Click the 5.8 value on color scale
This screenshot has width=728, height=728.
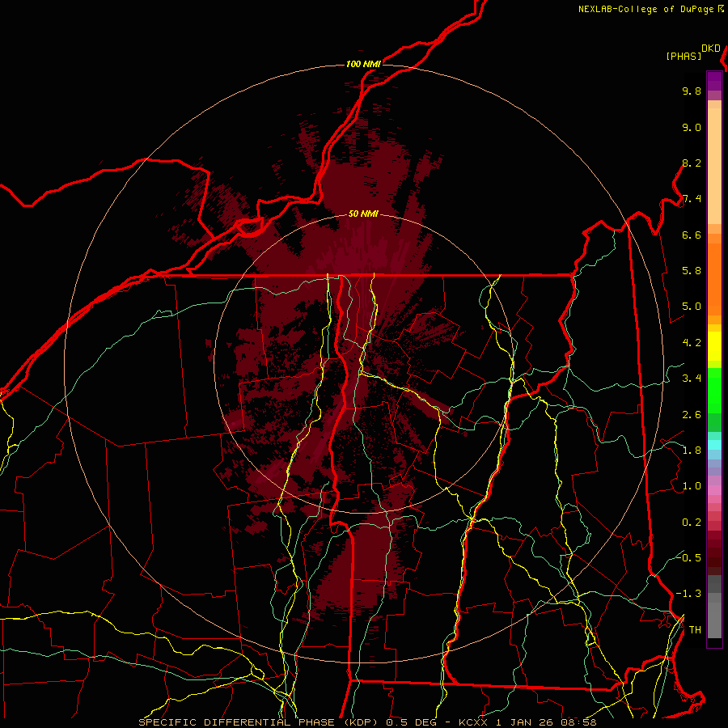[692, 271]
